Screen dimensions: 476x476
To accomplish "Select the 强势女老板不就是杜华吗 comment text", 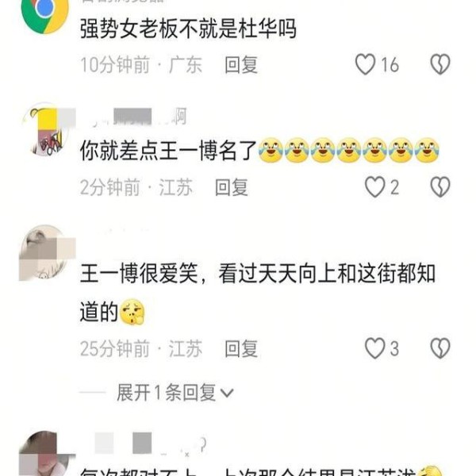I will tap(188, 29).
